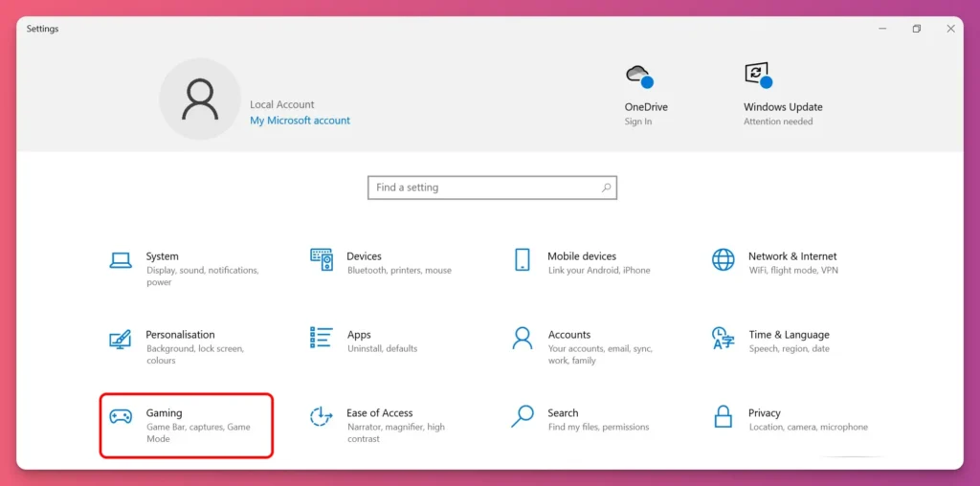This screenshot has width=980, height=486.
Task: Select 'Background, lock screen, colours' description
Action: point(195,355)
